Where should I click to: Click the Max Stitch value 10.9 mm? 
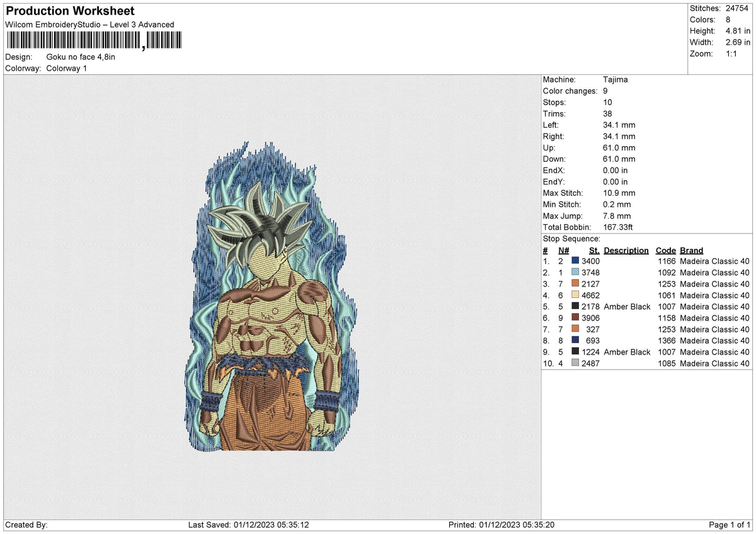click(x=619, y=193)
